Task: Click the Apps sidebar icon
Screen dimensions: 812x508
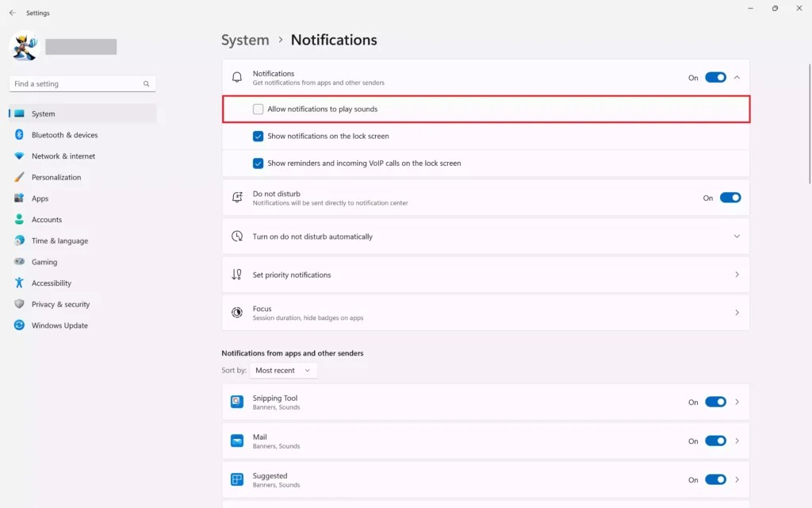Action: [x=18, y=198]
